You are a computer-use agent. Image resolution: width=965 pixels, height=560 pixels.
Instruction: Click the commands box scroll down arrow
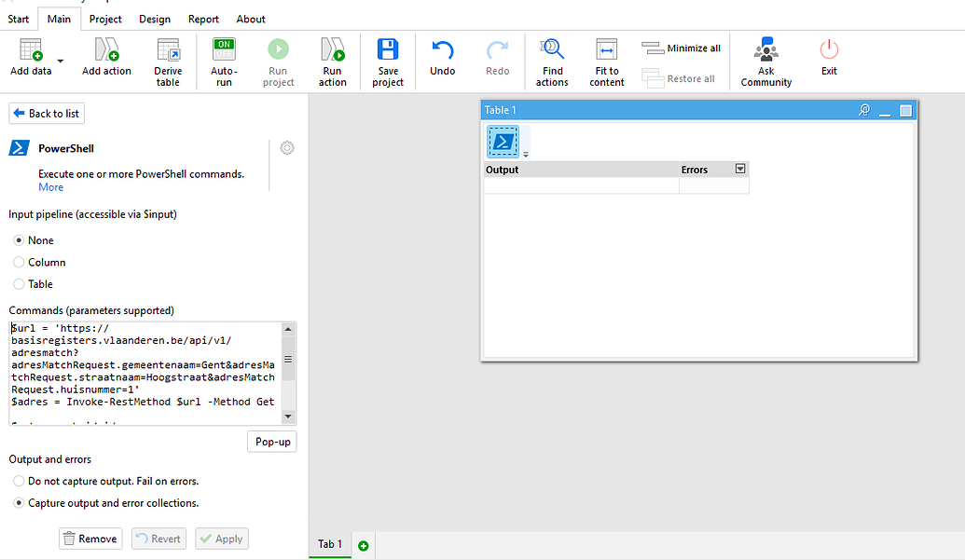click(288, 417)
